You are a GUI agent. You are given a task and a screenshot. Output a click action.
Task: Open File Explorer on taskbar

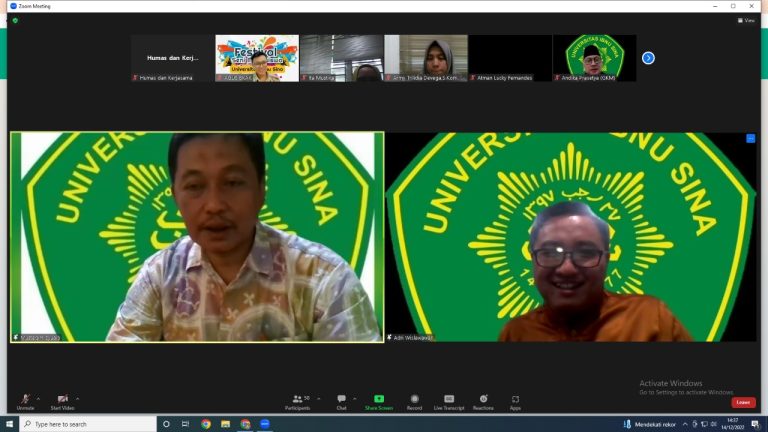[225, 424]
